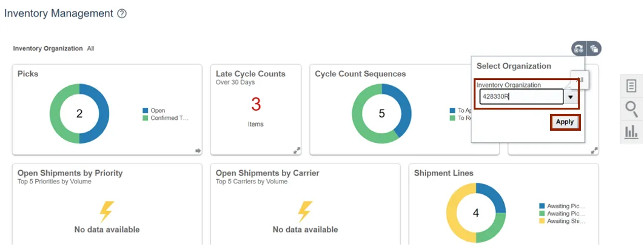Click the red 3 late items count
644x247 pixels.
coord(256,105)
